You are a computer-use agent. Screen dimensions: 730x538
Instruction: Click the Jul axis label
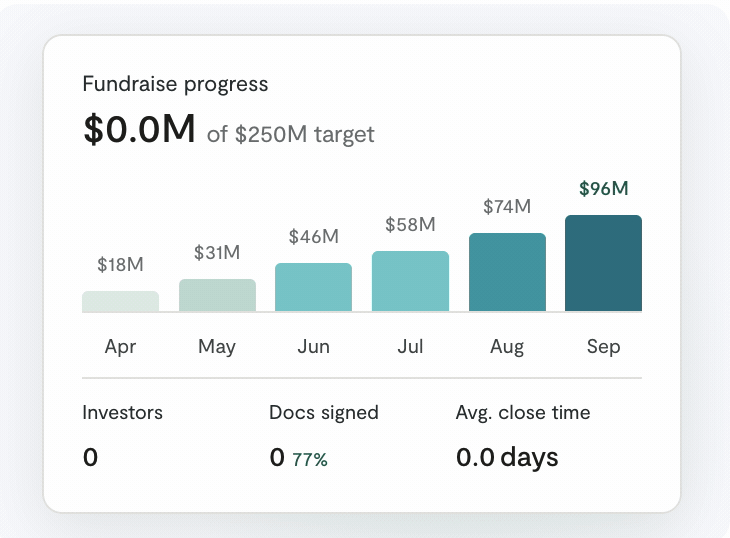click(410, 347)
